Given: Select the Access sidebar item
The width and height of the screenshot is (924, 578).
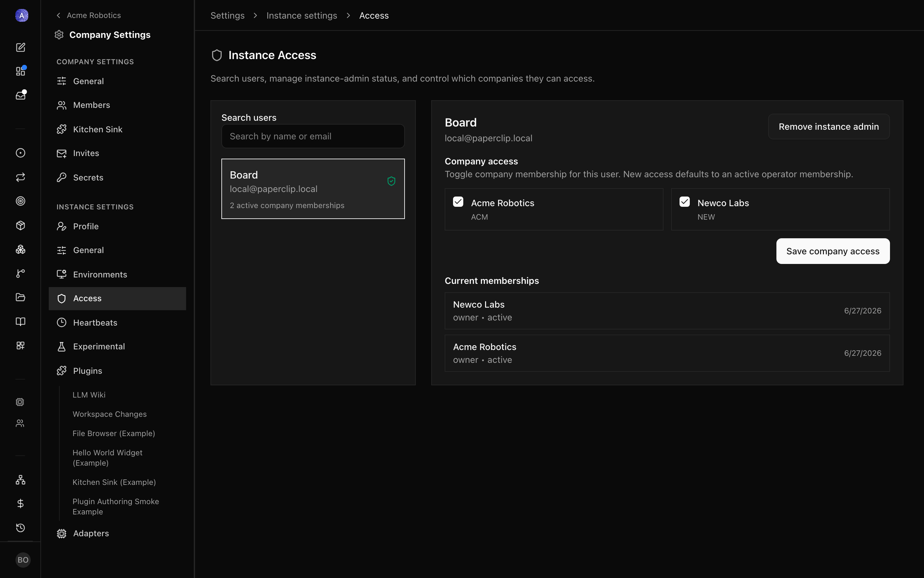Looking at the screenshot, I should click(117, 299).
